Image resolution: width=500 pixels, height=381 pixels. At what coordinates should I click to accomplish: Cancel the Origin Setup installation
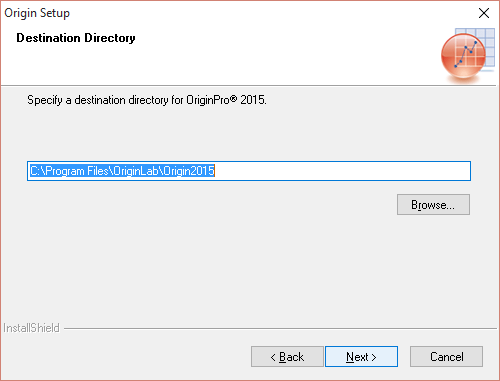(446, 356)
